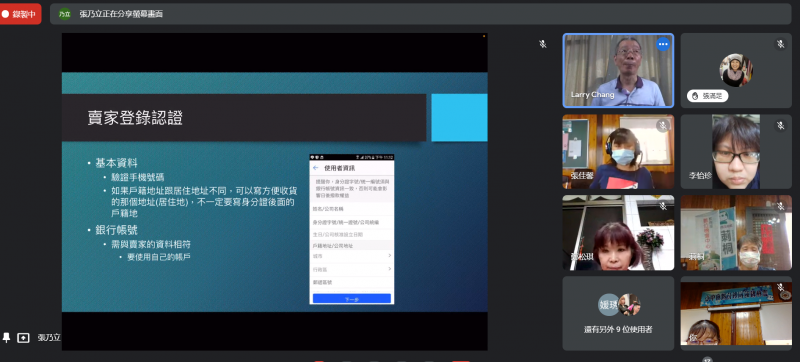Click the small photo avatar next to 媛琇
Viewport: 800px width, 362px height.
[630, 305]
